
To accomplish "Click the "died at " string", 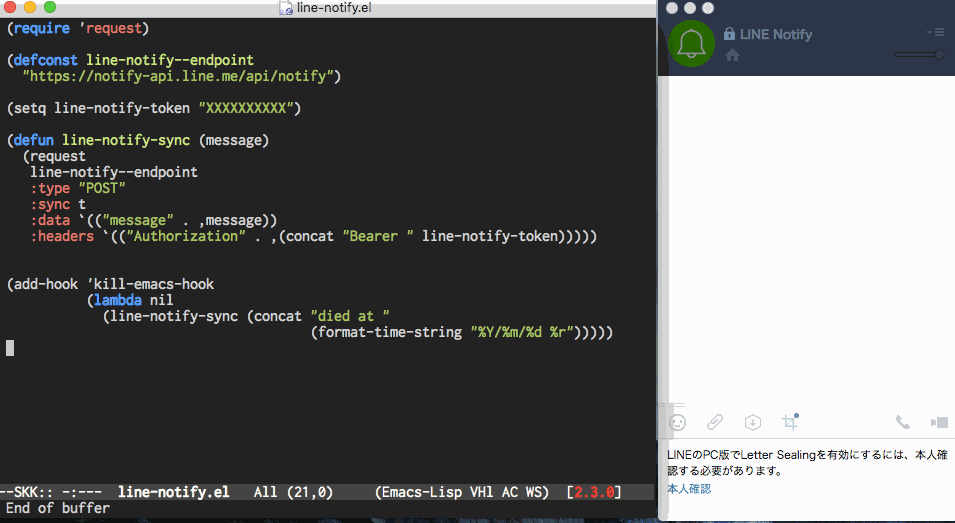I will [x=350, y=316].
